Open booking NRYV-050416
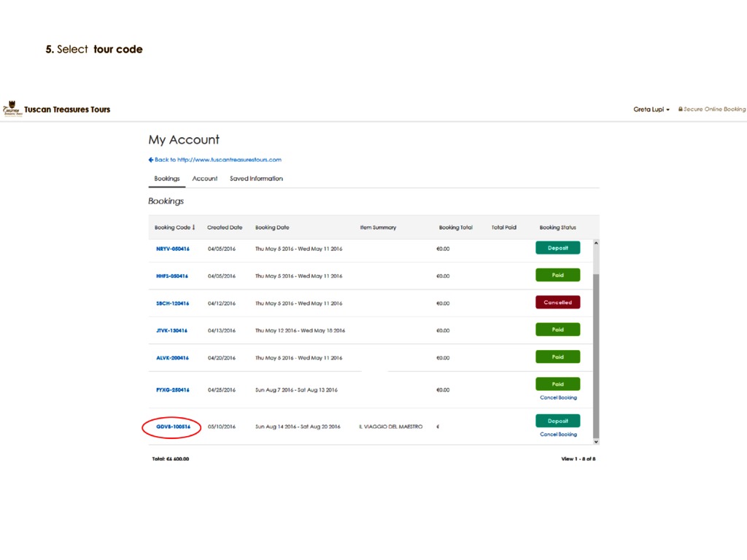 click(x=172, y=249)
